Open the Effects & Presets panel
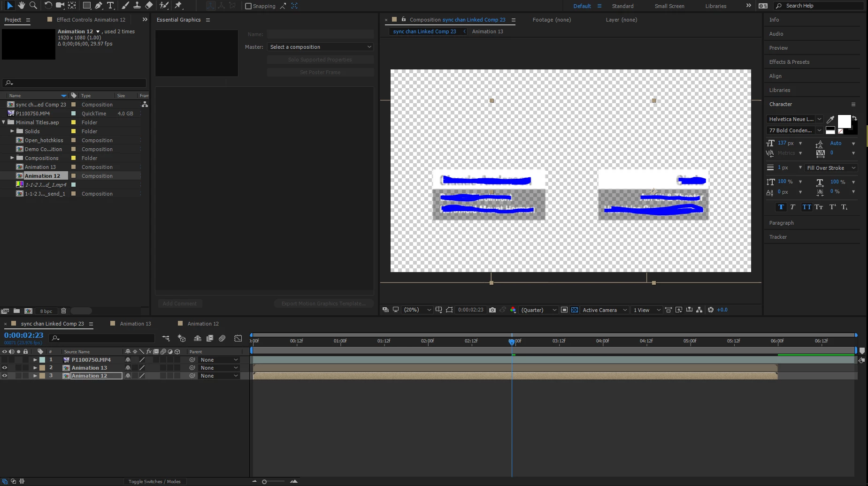Image resolution: width=868 pixels, height=486 pixels. point(789,62)
